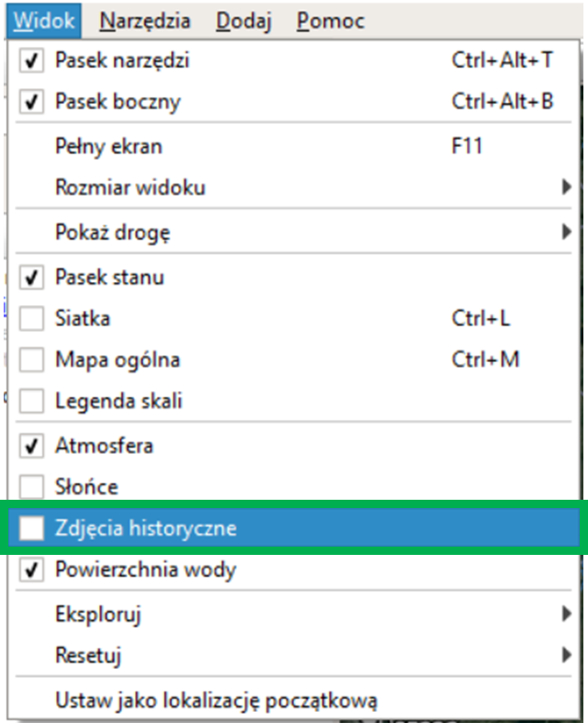Enable Mapa ogólna overview map
This screenshot has height=723, width=588.
pos(32,360)
